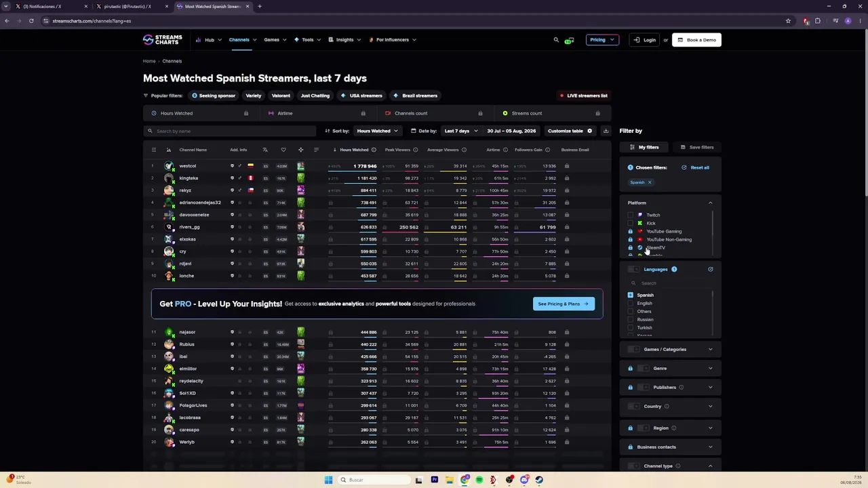This screenshot has width=868, height=488.
Task: Open Premiere Pro from the taskbar
Action: pos(435,480)
